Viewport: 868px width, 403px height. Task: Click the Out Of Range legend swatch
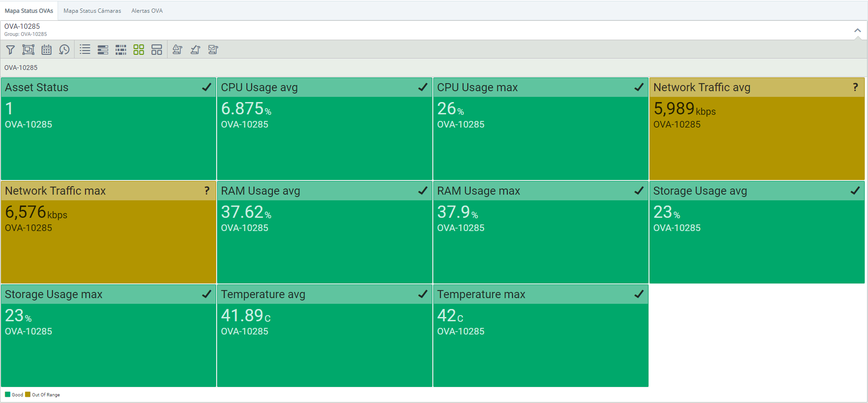point(28,394)
